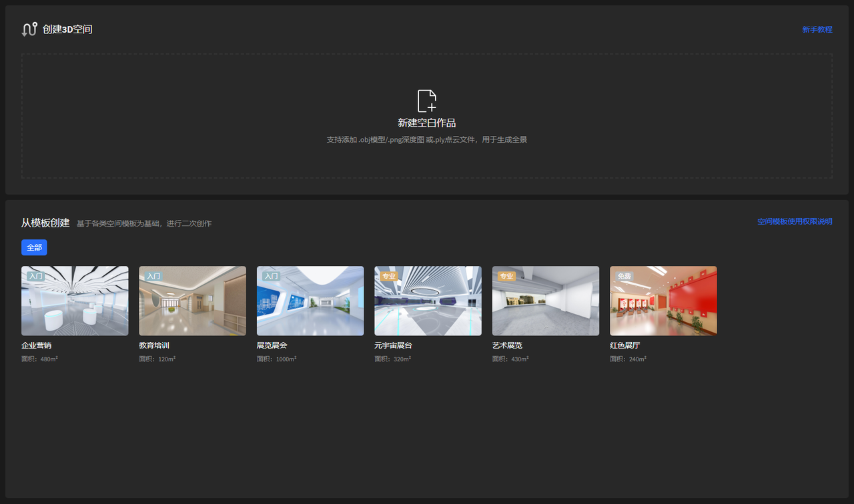Screen dimensions: 854x504
Task: Click the 入门 badge on 企业营销 template
Action: pyautogui.click(x=35, y=276)
